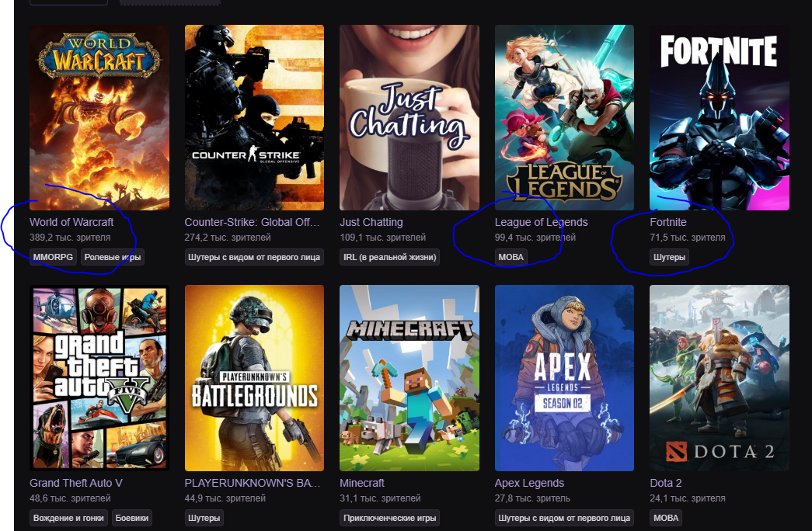This screenshot has width=812, height=531.
Task: Click the 71,5 тыс. зрителя viewer count
Action: coord(688,238)
